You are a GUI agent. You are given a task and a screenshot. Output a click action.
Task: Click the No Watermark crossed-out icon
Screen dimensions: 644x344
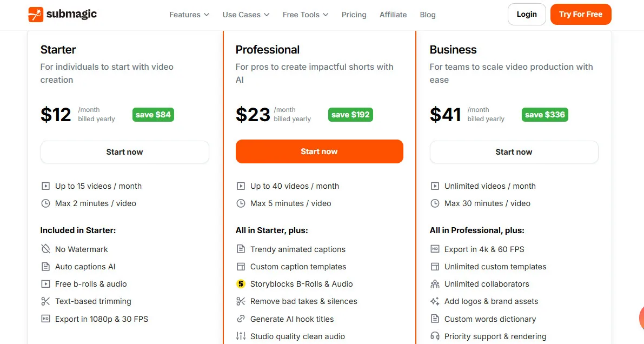[x=45, y=249]
